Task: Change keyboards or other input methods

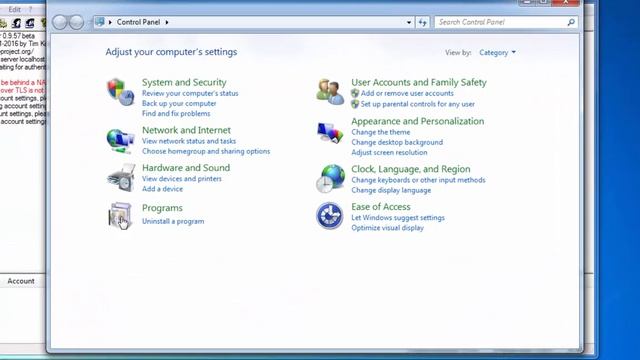Action: click(x=418, y=180)
